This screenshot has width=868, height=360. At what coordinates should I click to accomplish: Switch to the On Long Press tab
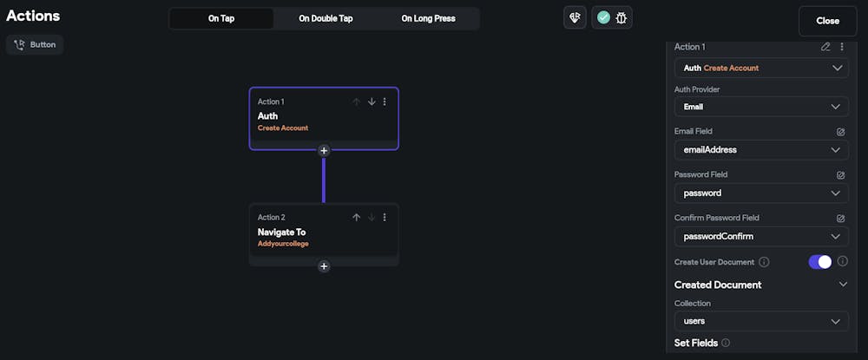coord(428,18)
